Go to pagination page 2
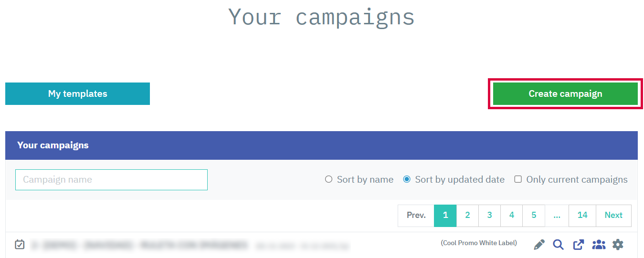The height and width of the screenshot is (258, 644). click(x=467, y=216)
